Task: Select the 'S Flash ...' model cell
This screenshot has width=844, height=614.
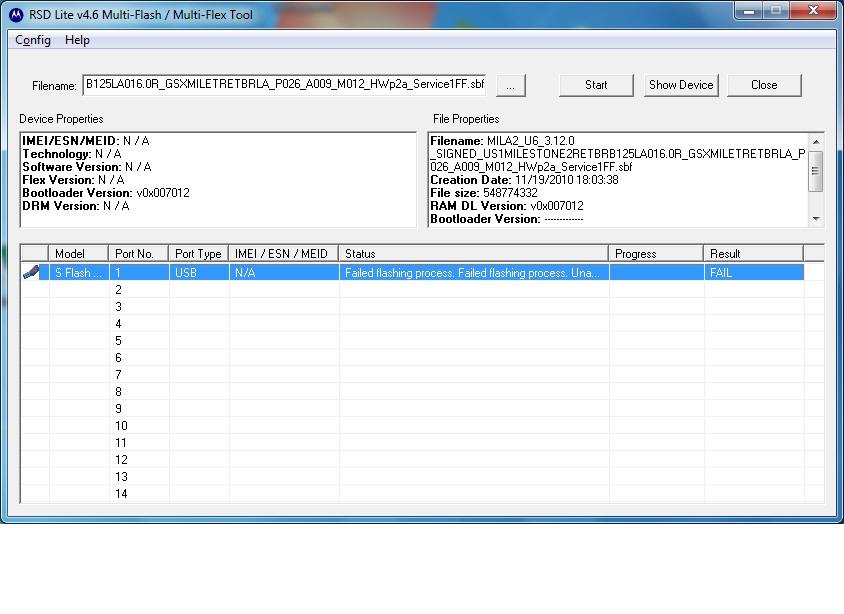Action: 79,273
